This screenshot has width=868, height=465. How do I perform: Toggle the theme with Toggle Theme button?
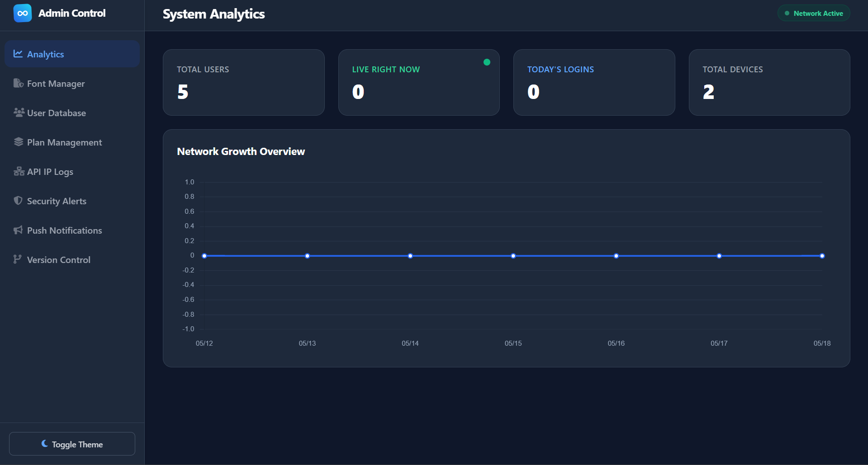72,444
